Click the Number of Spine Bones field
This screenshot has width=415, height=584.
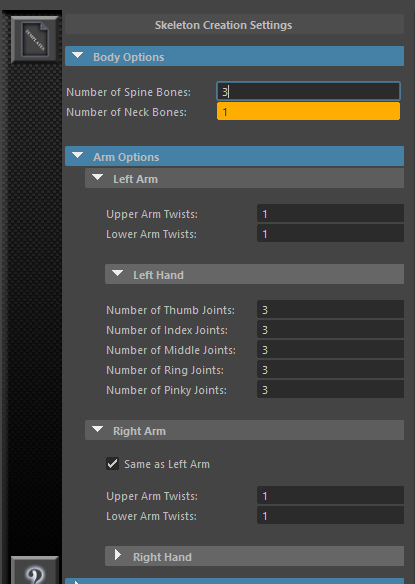tap(308, 91)
